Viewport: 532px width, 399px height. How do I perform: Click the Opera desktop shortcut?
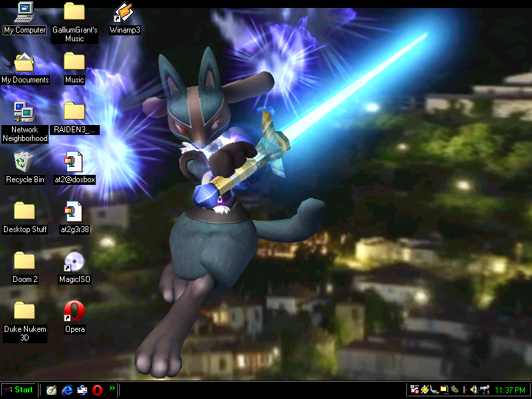click(x=74, y=311)
